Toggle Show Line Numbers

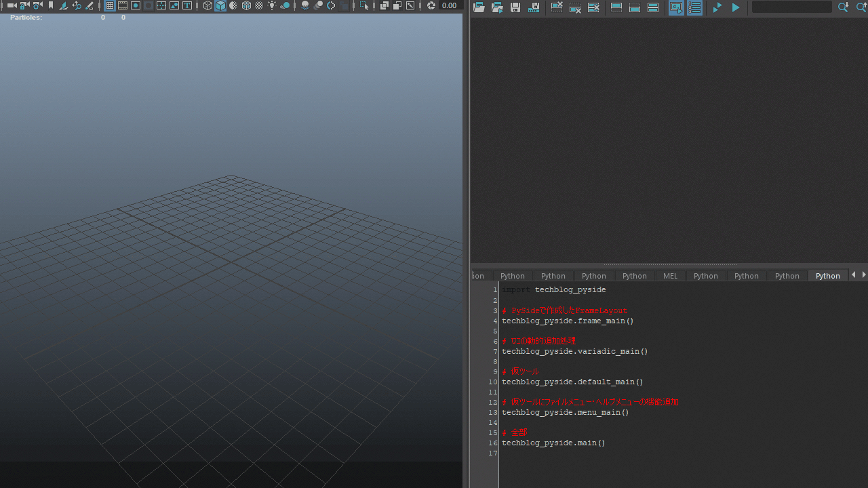[694, 7]
